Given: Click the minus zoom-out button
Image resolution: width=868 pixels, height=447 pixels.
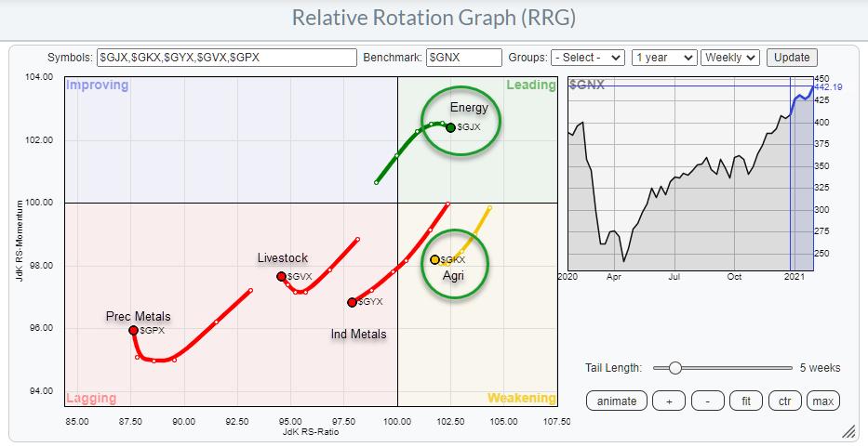Looking at the screenshot, I should point(707,401).
